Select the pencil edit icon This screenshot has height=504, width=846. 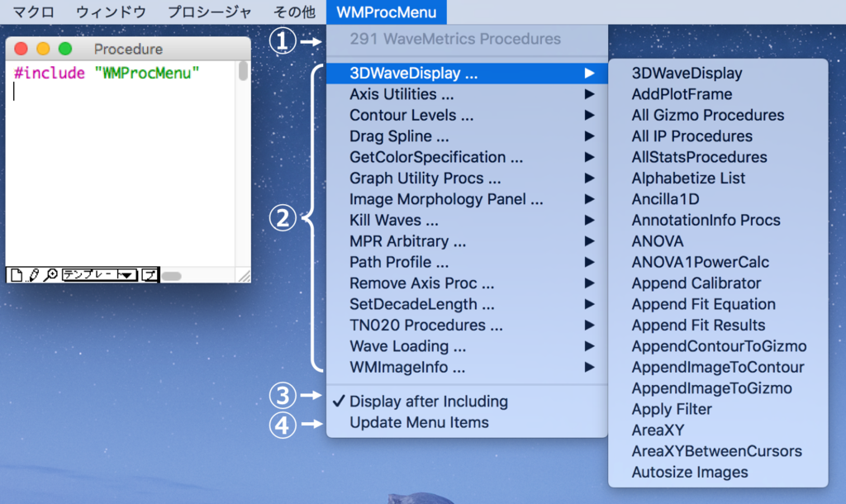pyautogui.click(x=33, y=274)
